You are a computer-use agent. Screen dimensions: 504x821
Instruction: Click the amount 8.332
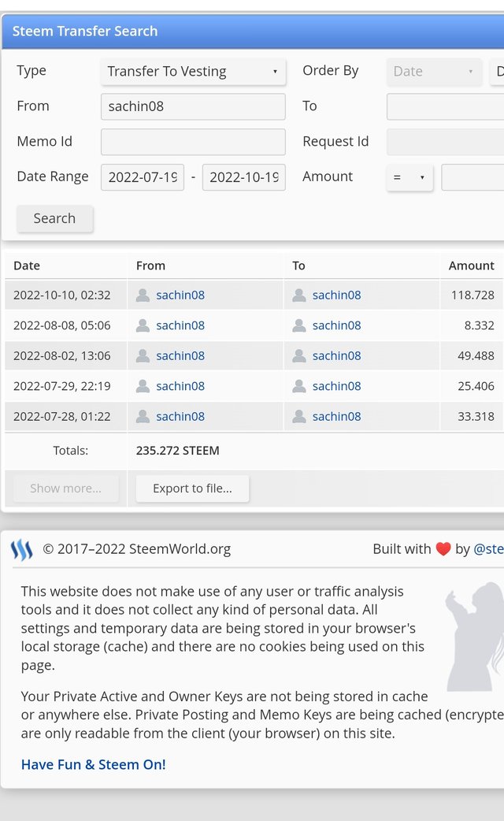tap(480, 325)
